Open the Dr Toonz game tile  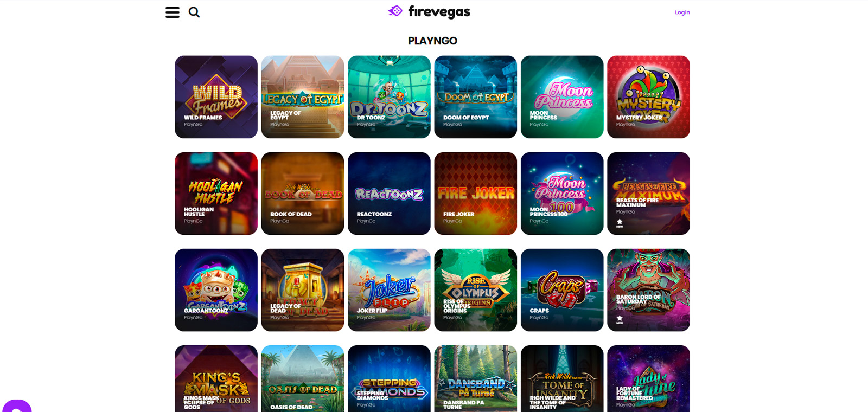389,97
